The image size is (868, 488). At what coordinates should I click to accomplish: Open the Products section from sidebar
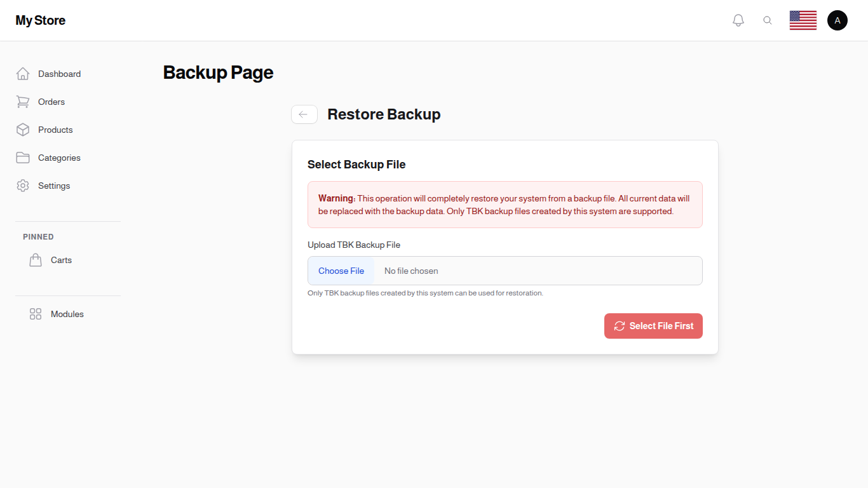(55, 130)
